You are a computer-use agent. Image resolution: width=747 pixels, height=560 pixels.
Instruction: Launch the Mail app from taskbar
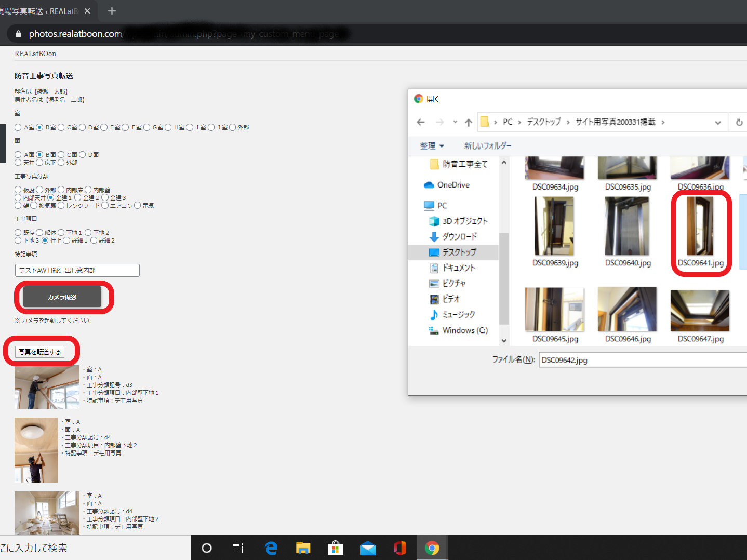tap(367, 548)
